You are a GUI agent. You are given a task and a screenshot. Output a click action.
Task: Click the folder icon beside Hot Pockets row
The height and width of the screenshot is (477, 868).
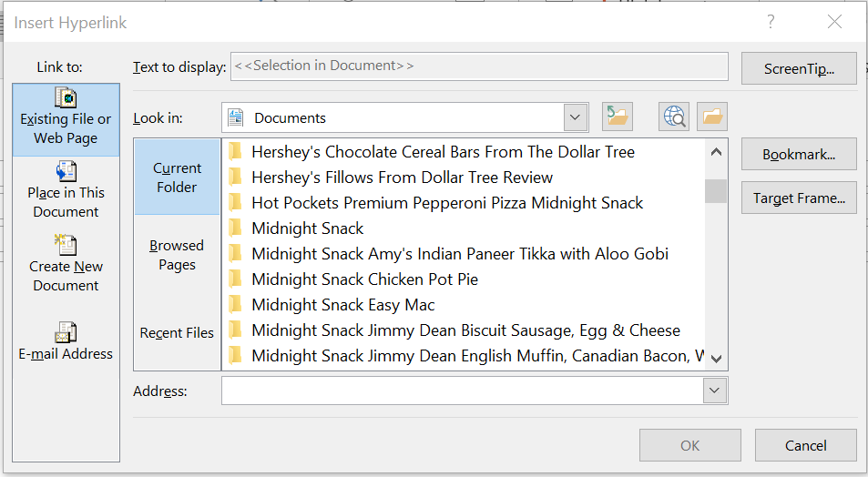click(236, 202)
